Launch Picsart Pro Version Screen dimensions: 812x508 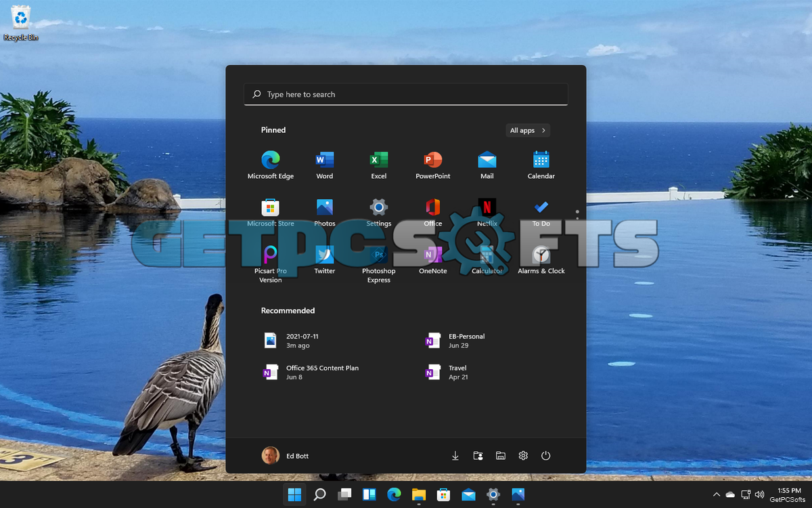click(271, 264)
